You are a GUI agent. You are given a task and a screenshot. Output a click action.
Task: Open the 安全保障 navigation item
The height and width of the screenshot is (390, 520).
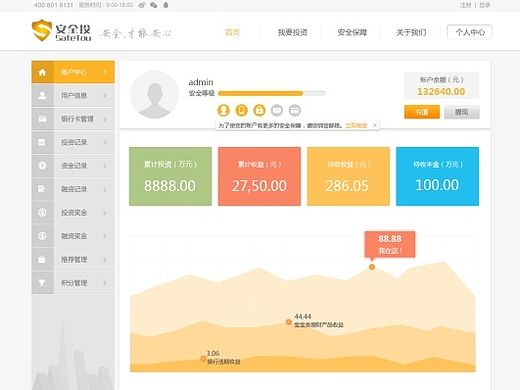click(x=352, y=32)
